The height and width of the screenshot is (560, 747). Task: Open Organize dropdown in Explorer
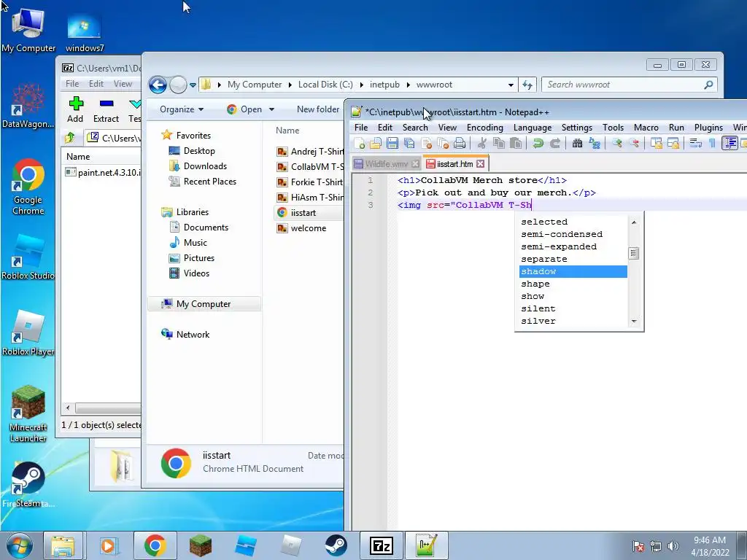[x=182, y=109]
